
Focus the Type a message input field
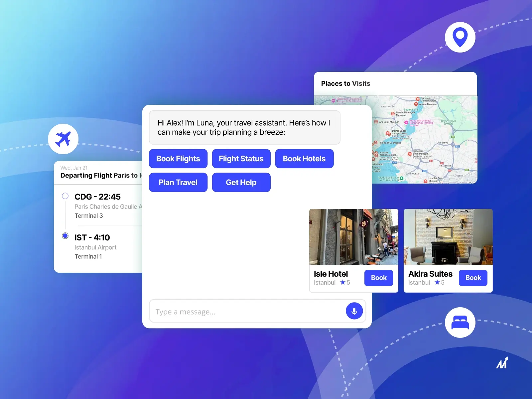246,312
